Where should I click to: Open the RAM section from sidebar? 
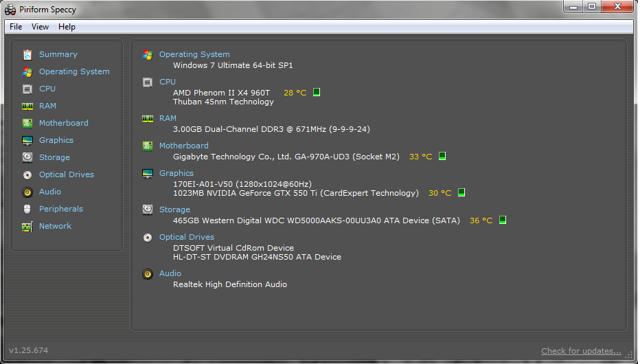tap(48, 106)
